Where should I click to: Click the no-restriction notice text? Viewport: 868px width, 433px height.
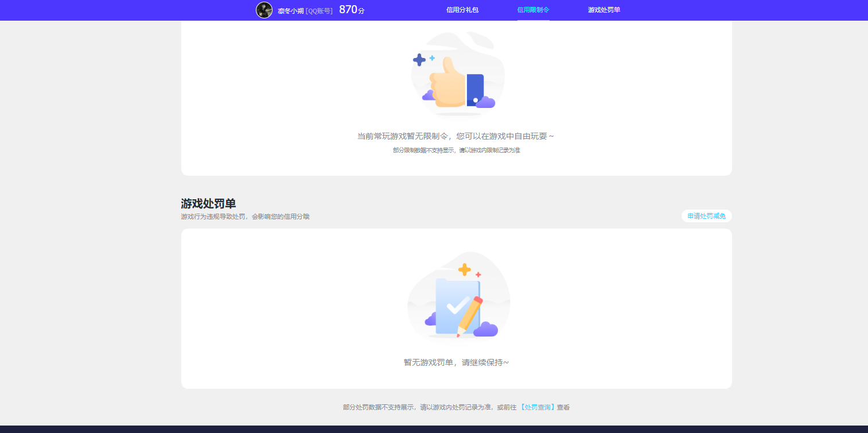tap(456, 136)
